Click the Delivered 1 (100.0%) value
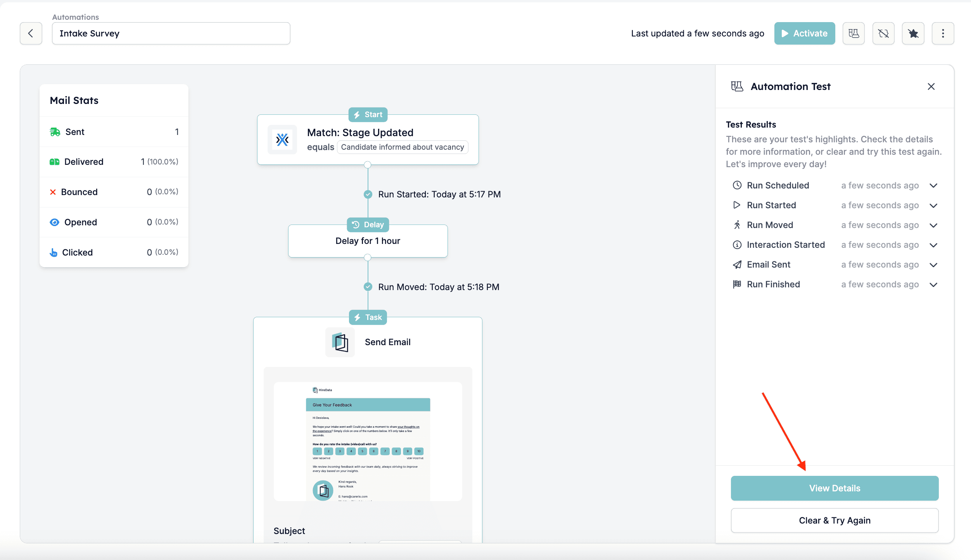971x560 pixels. coord(159,162)
